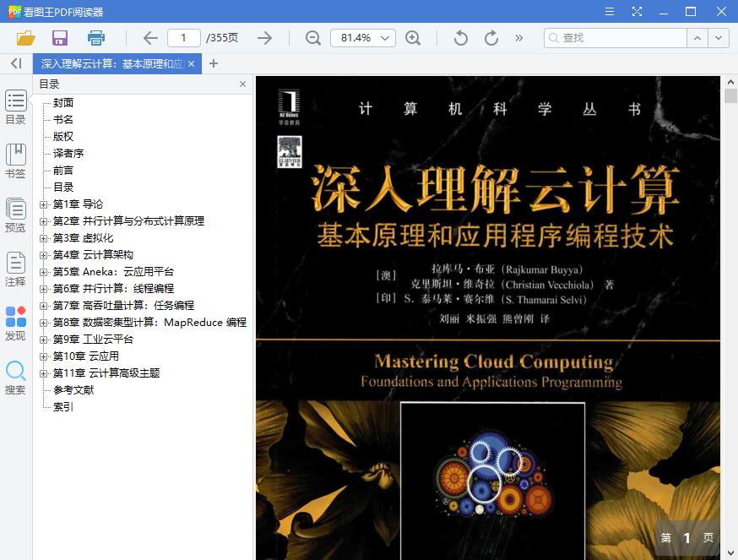The height and width of the screenshot is (560, 738).
Task: Expand 第5章 Aneka 云应用平台 node
Action: pyautogui.click(x=43, y=272)
